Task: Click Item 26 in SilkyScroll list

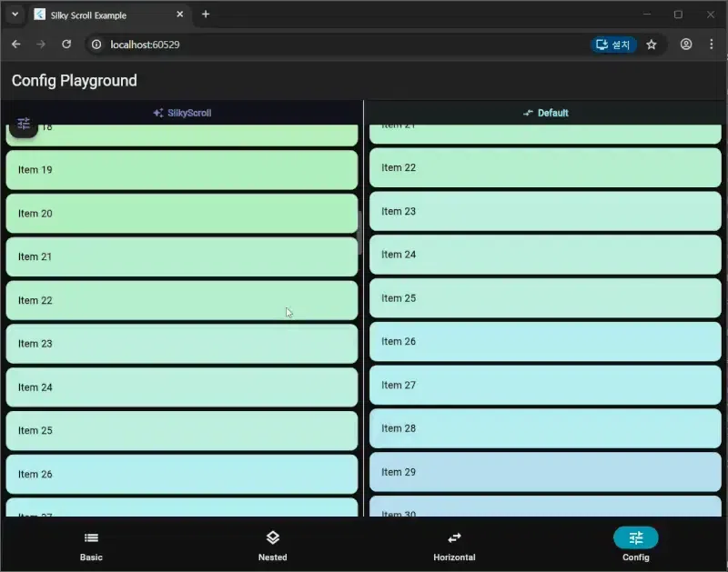Action: [182, 474]
